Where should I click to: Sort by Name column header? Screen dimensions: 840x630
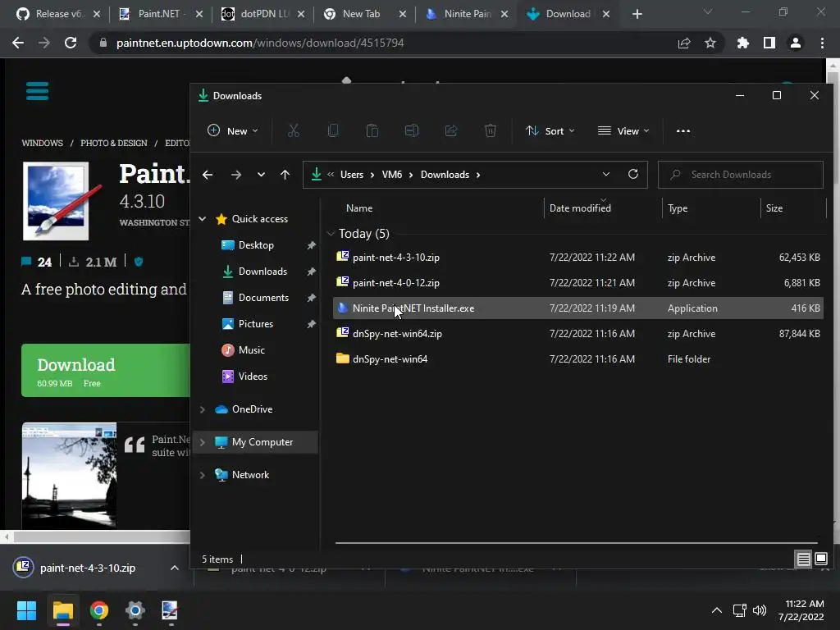coord(359,208)
